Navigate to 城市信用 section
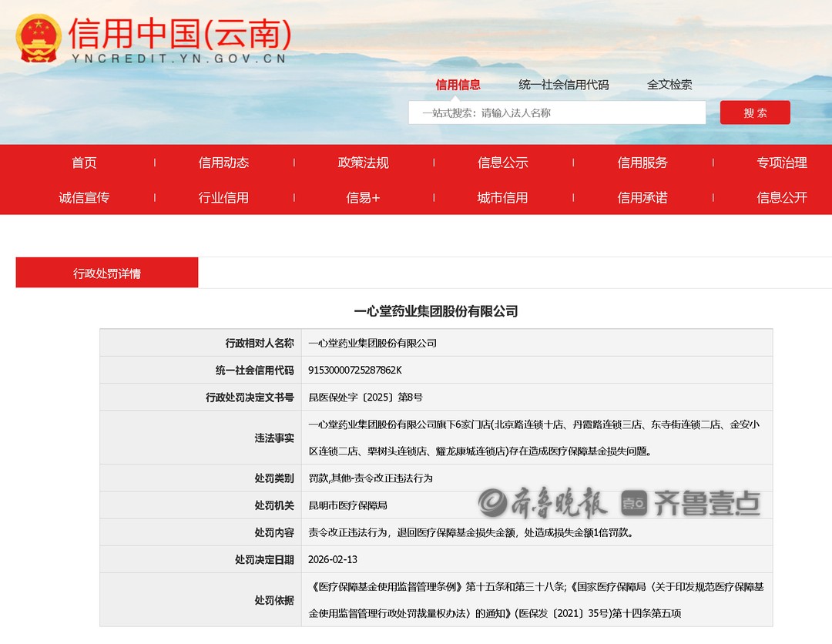 click(502, 197)
